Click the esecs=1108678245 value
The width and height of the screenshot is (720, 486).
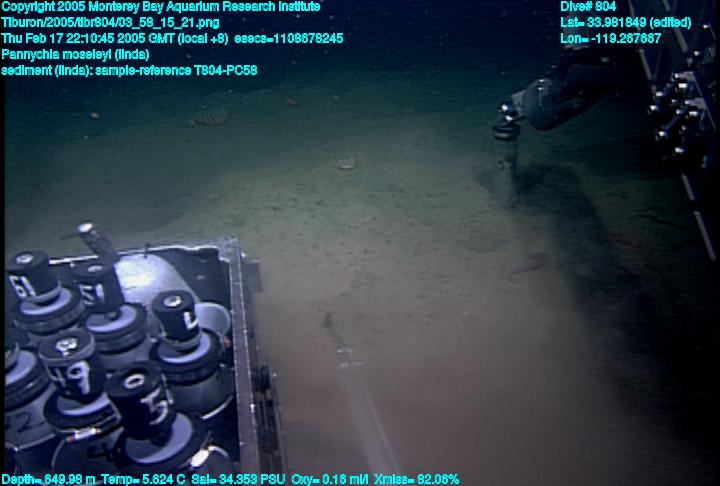point(288,38)
